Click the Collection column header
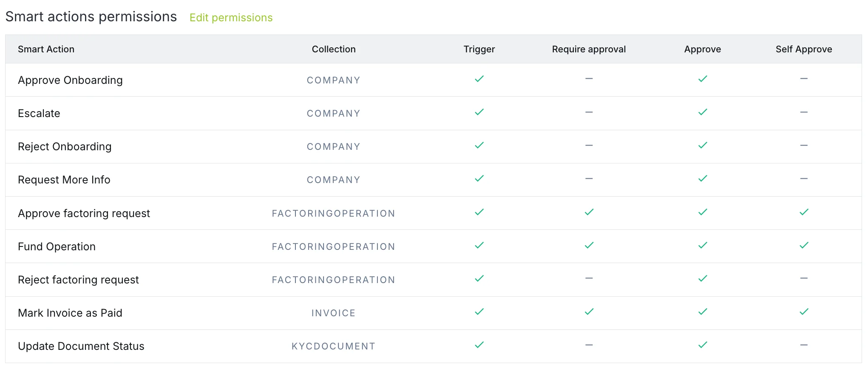 point(334,49)
